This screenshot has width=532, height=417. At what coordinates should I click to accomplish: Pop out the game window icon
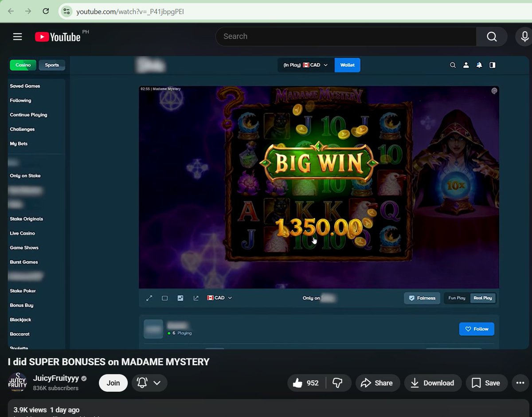[196, 298]
